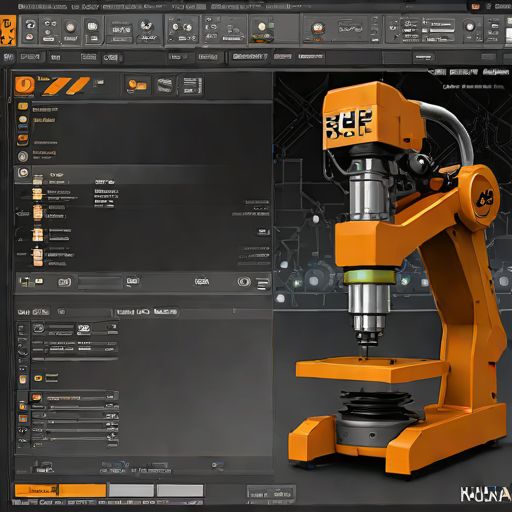Image resolution: width=512 pixels, height=512 pixels.
Task: Click the first grey button in the bottom bar
Action: coord(131,491)
